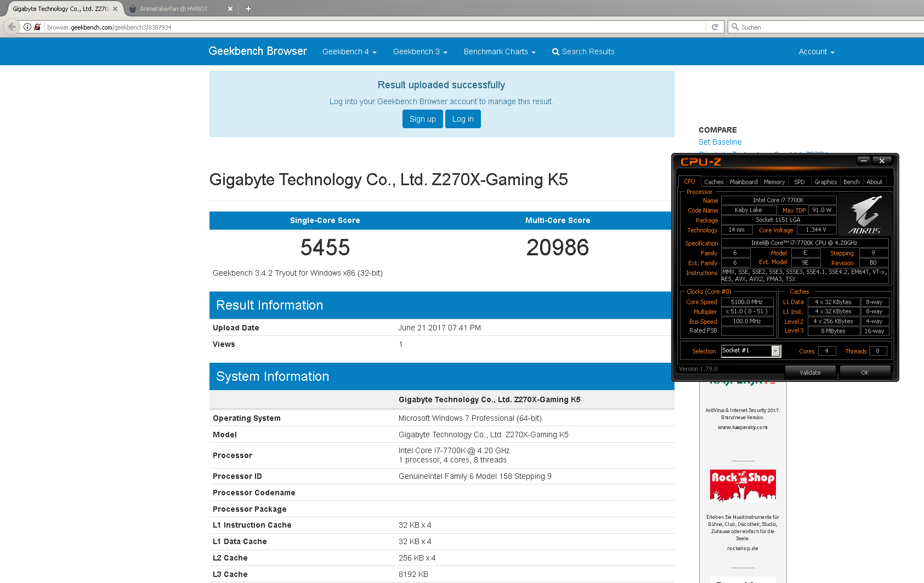Click the Set Baseline link
This screenshot has height=583, width=924.
click(x=720, y=142)
